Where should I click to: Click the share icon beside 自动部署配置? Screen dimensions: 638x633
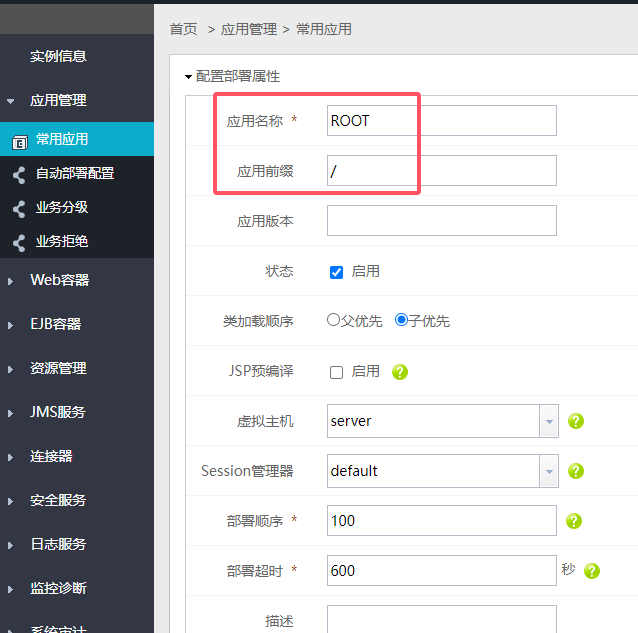pos(19,175)
